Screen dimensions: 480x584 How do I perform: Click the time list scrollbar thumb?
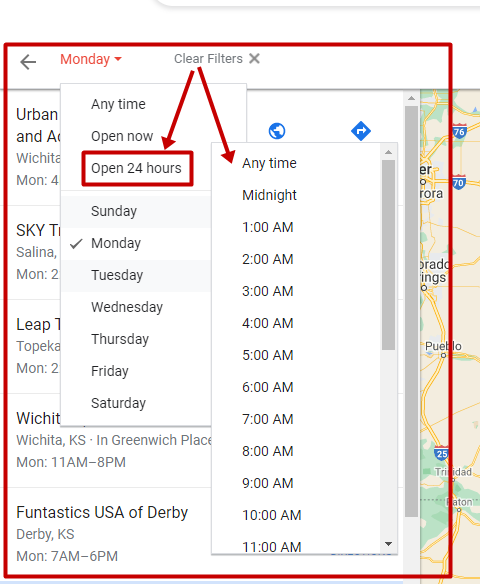tap(388, 255)
